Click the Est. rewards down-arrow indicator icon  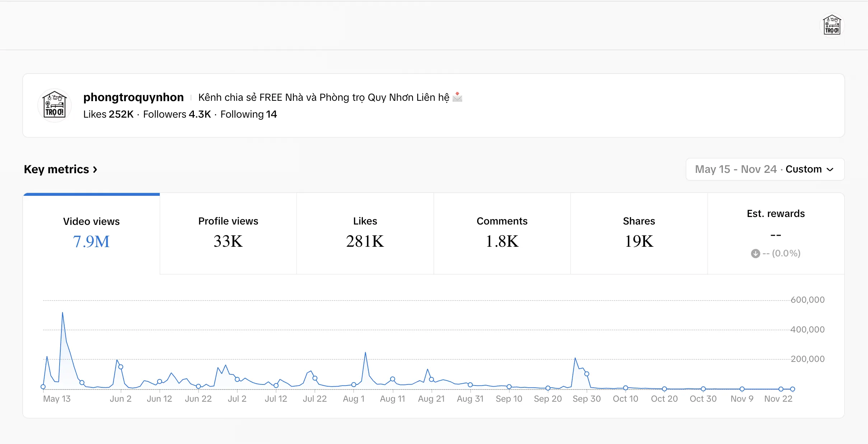coord(755,254)
